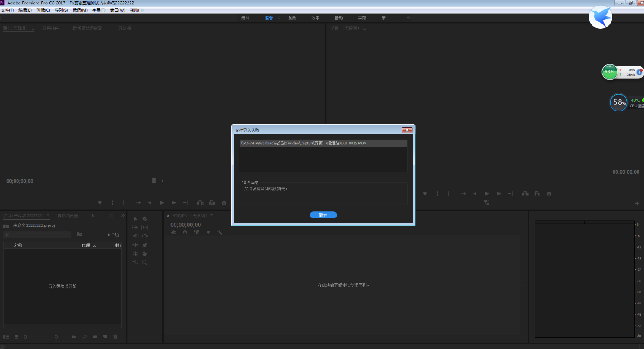
Task: Play the source monitor
Action: point(162,202)
